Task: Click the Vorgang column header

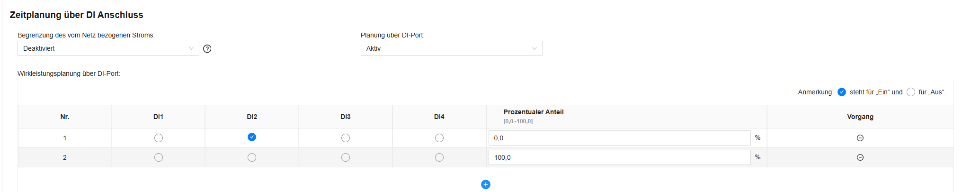Action: 860,117
